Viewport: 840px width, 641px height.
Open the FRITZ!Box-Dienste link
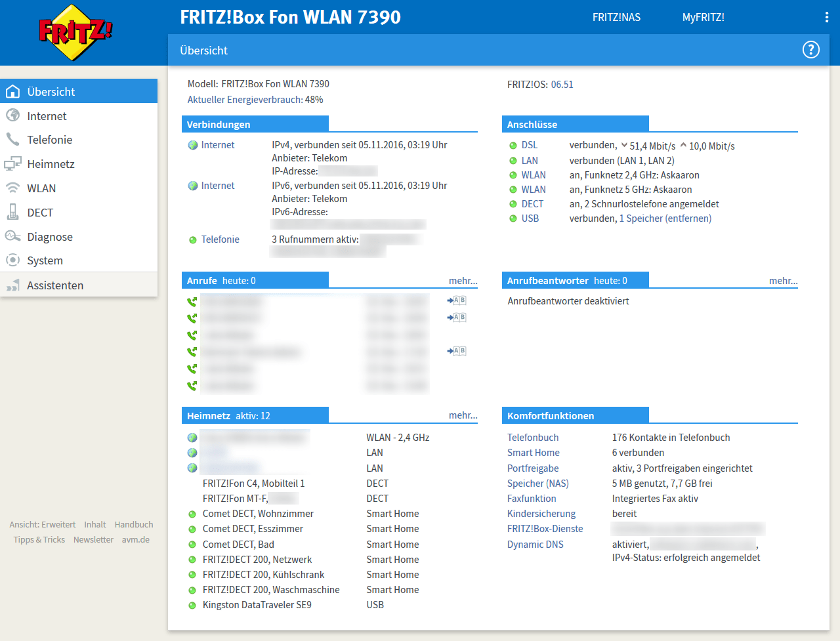pos(545,529)
